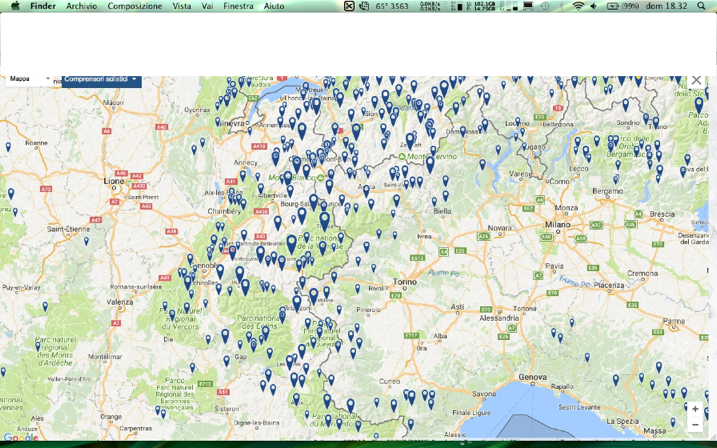
Task: Click the dom 18.32 clock
Action: (666, 6)
